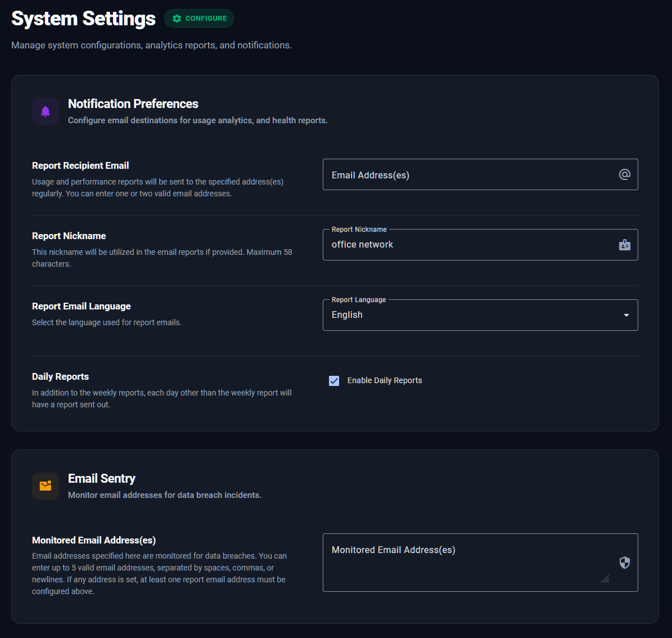Focus the Monitored Email Address(es) textarea
The image size is (672, 638).
480,563
